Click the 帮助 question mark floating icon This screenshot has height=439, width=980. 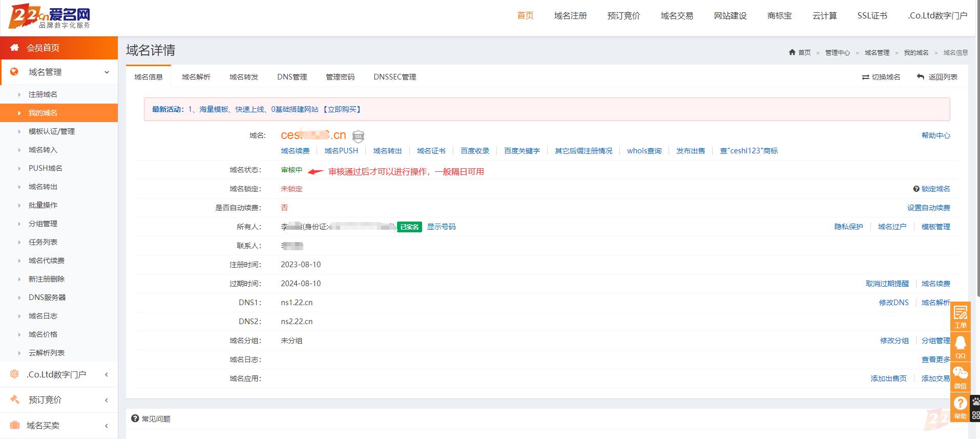(961, 407)
